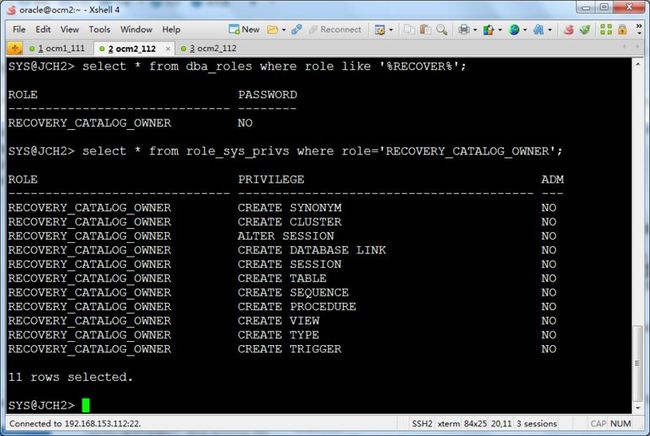Click the Reconnect button
The width and height of the screenshot is (650, 436).
tap(335, 29)
